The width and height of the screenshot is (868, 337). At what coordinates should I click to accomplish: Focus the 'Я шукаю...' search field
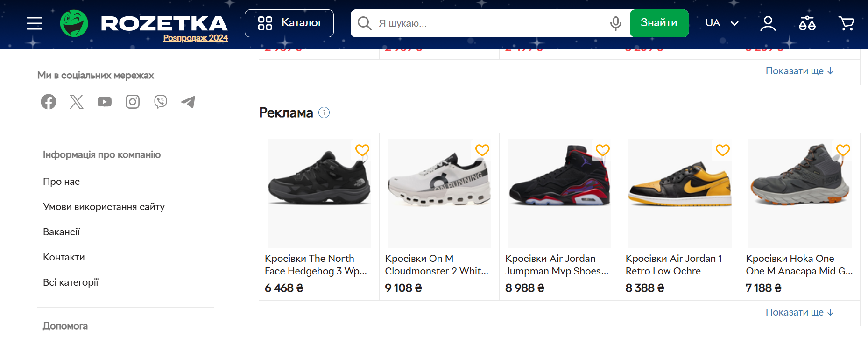tap(486, 23)
